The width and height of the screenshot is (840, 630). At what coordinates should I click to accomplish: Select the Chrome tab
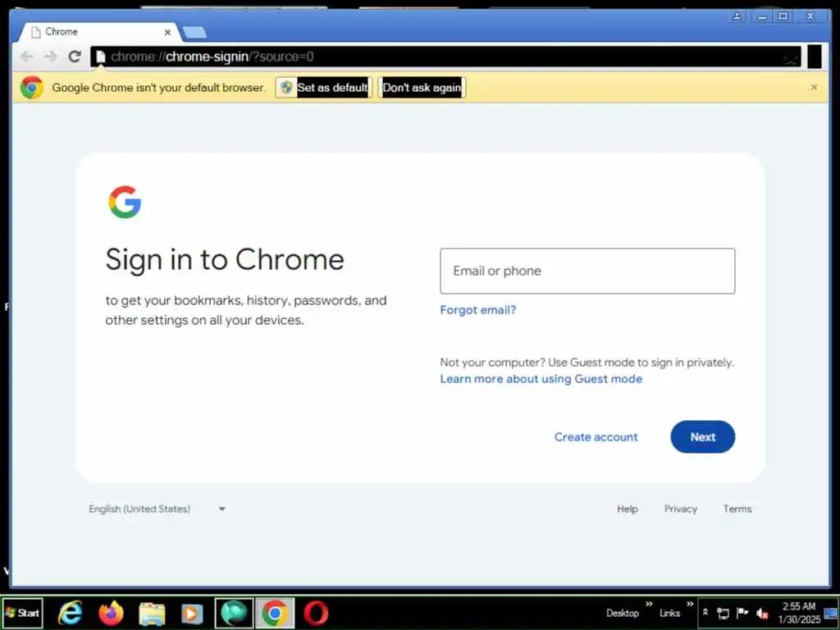99,32
